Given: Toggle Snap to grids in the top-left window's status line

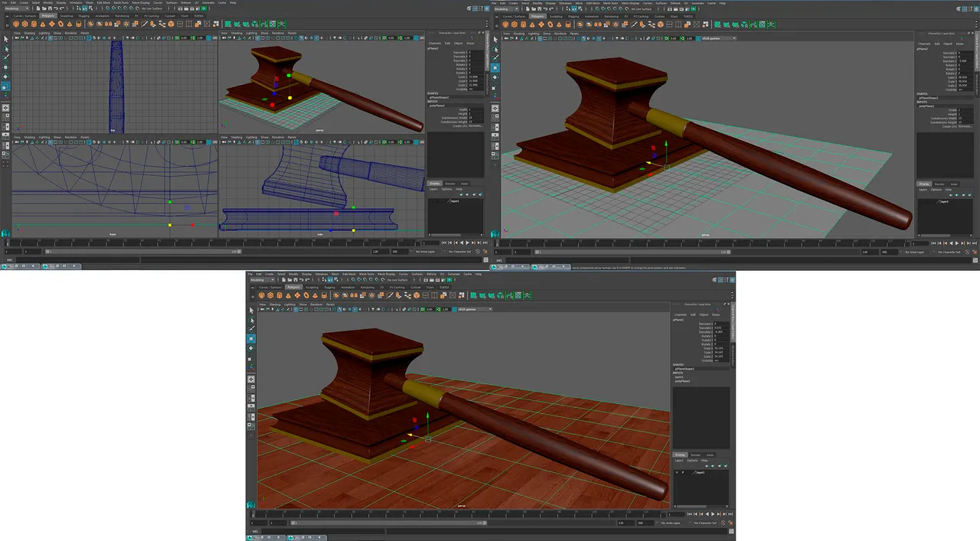Looking at the screenshot, I should click(x=108, y=8).
